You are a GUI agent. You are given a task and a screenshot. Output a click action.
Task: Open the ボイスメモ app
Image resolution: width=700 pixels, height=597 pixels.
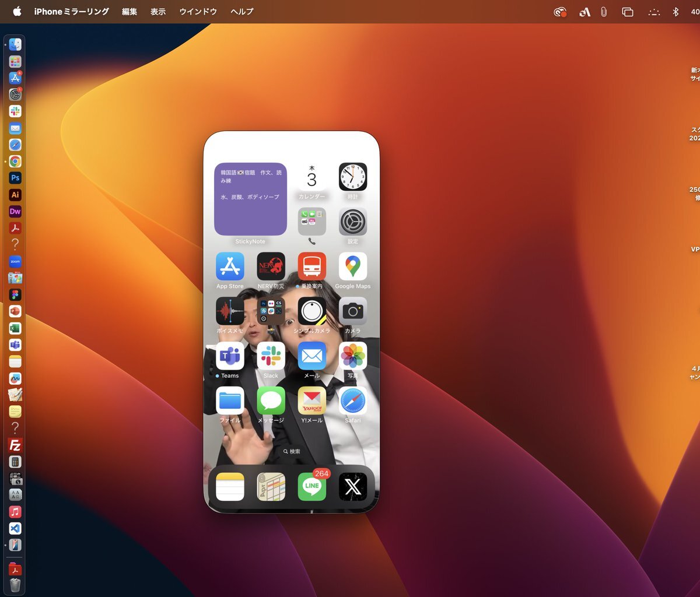click(x=230, y=311)
